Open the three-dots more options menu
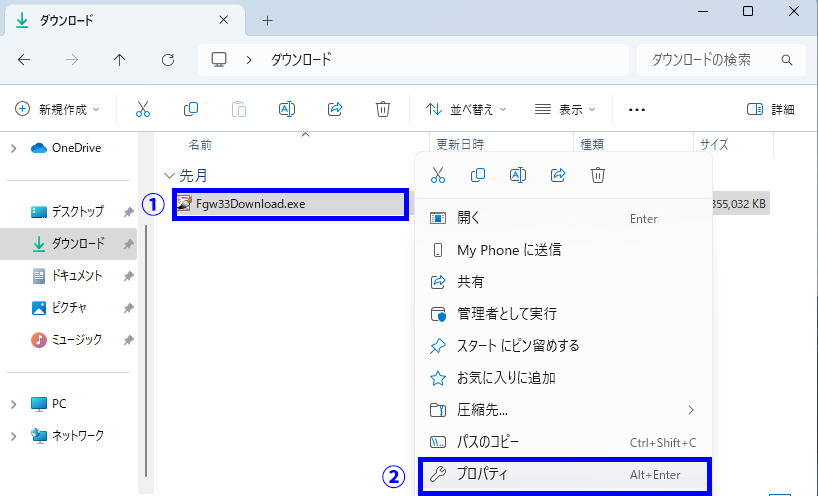818x496 pixels. 637,109
